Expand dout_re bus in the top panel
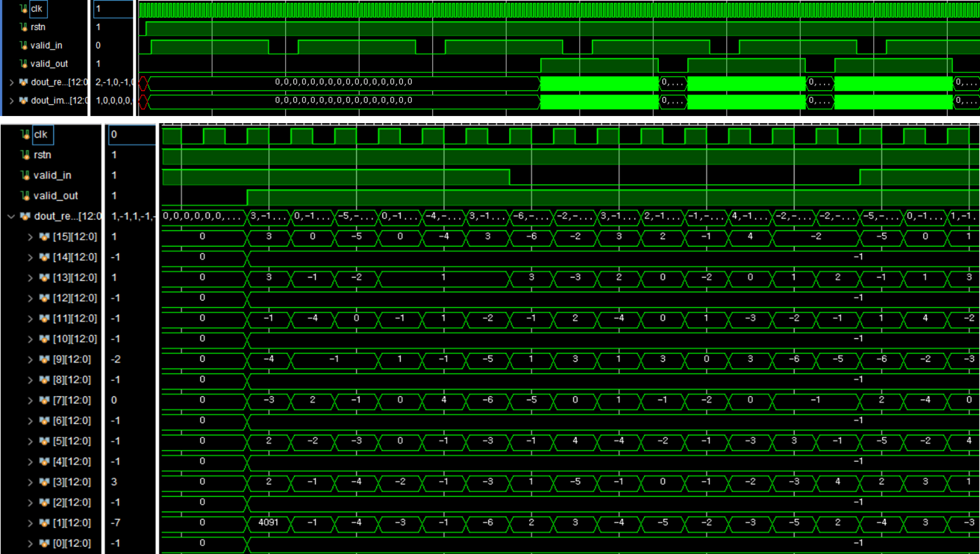The height and width of the screenshot is (554, 980). pyautogui.click(x=12, y=82)
